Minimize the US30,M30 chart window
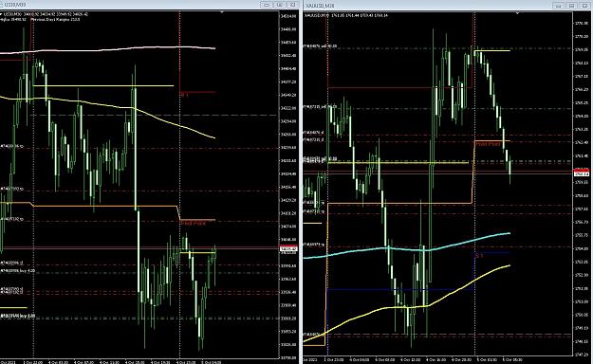The image size is (593, 364). pos(267,5)
